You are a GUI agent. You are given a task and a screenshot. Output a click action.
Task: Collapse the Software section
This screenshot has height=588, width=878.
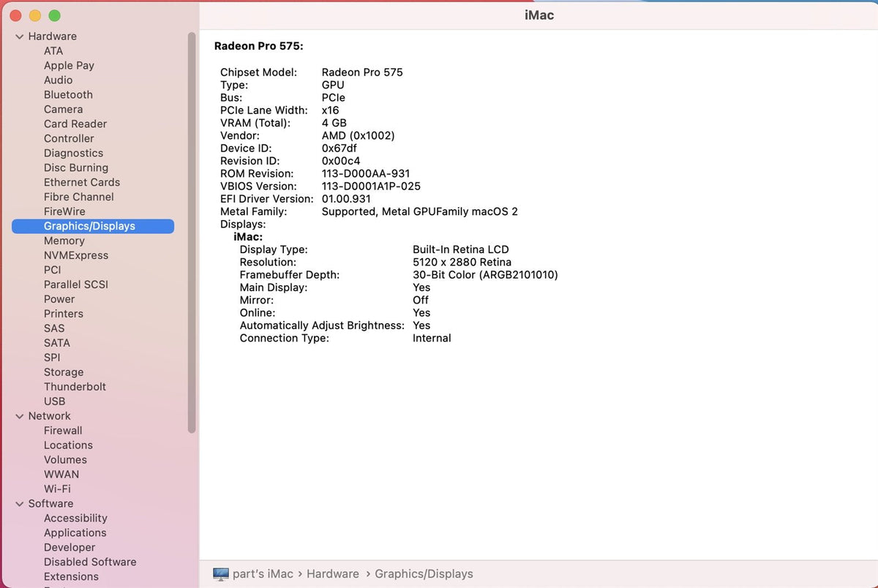point(18,503)
